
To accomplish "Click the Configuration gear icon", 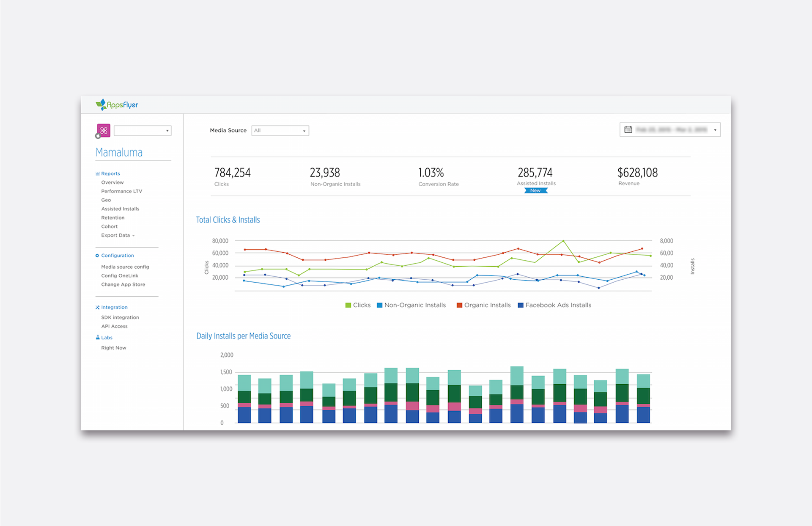I will [97, 256].
